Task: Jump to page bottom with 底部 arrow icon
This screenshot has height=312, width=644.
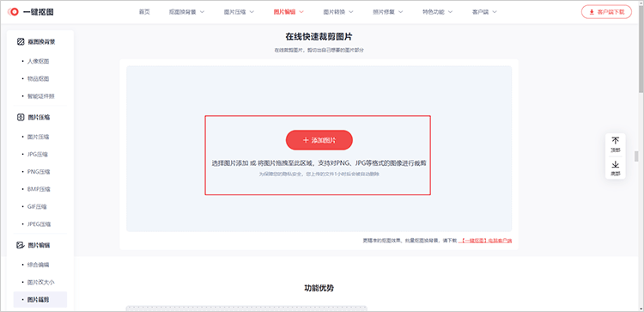Action: click(616, 164)
